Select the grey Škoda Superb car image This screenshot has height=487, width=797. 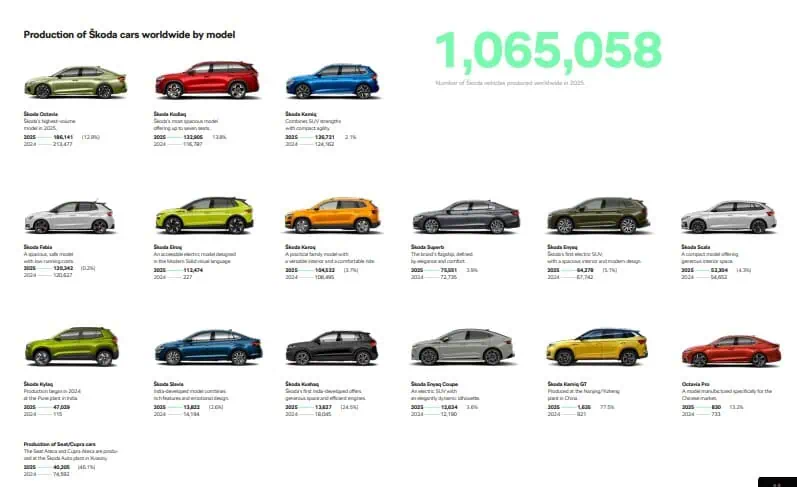click(x=466, y=217)
